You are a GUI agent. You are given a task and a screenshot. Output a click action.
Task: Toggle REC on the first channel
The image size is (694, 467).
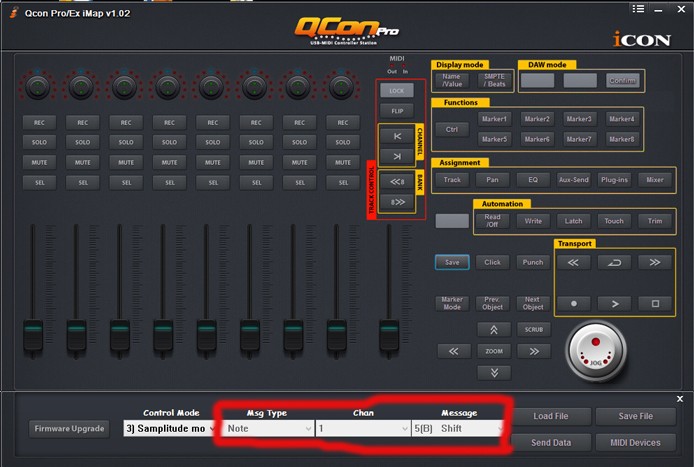click(x=39, y=123)
